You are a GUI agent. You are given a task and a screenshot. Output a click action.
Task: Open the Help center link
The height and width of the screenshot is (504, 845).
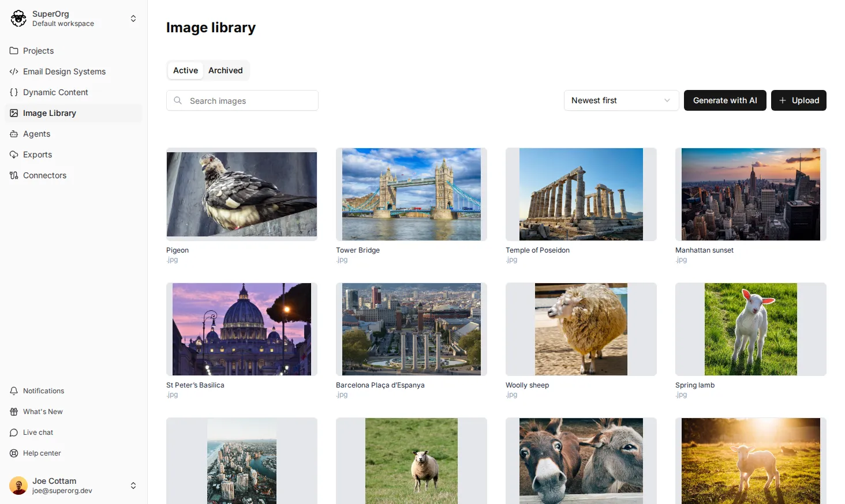click(73, 453)
